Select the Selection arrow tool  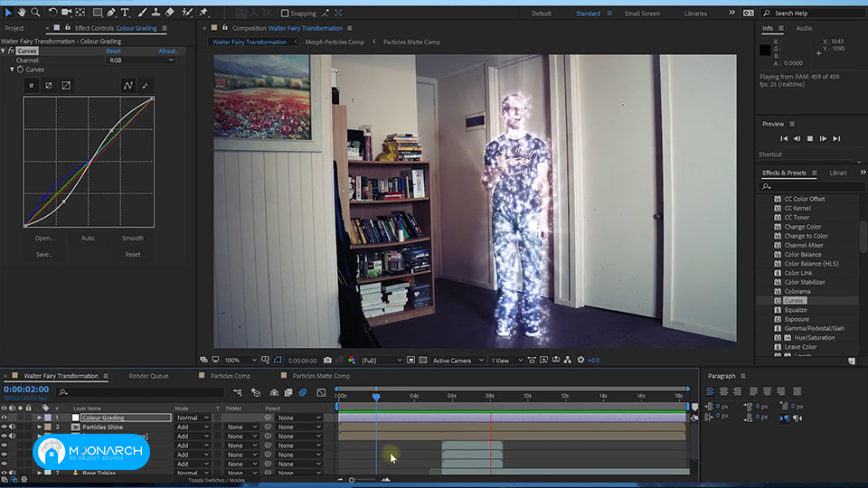[8, 12]
